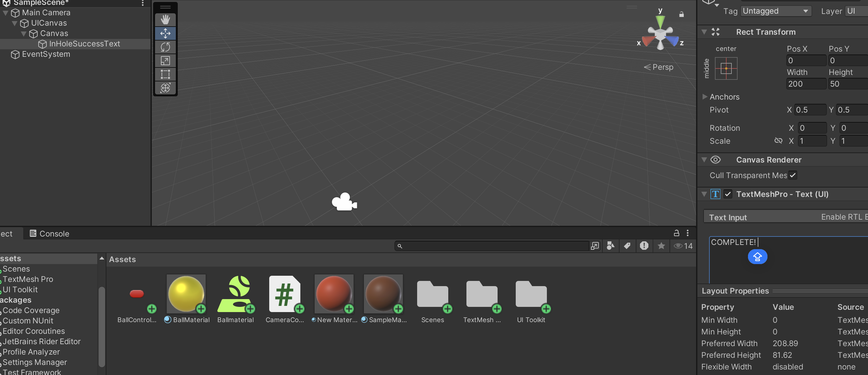
Task: Select the Hand (View) tool
Action: [x=165, y=19]
